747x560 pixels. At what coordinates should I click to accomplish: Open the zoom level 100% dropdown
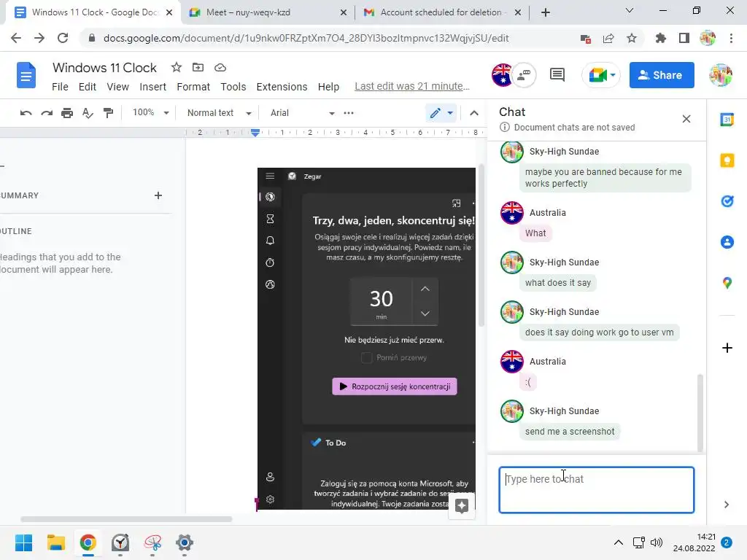(150, 113)
